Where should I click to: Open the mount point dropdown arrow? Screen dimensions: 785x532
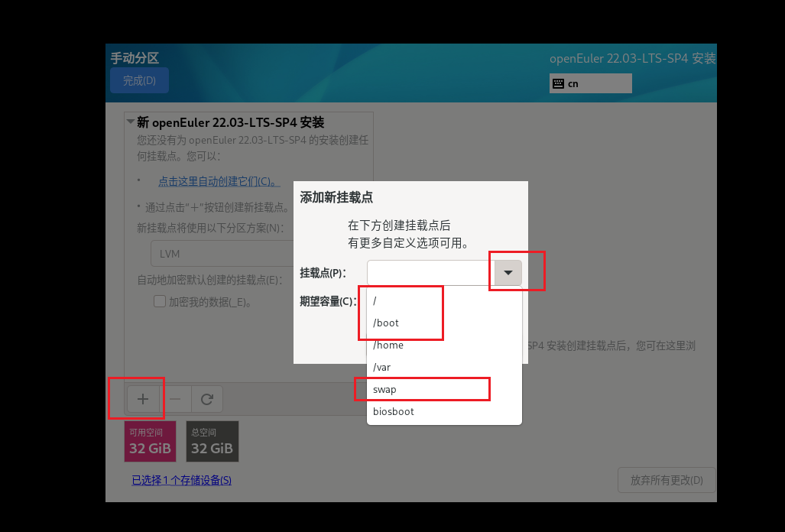coord(508,273)
